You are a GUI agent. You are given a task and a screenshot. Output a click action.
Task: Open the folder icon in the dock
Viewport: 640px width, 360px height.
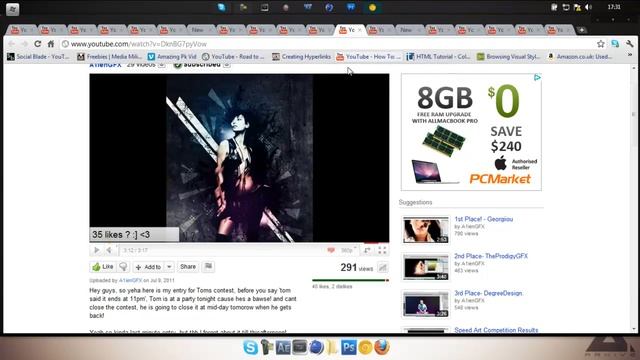(x=332, y=347)
